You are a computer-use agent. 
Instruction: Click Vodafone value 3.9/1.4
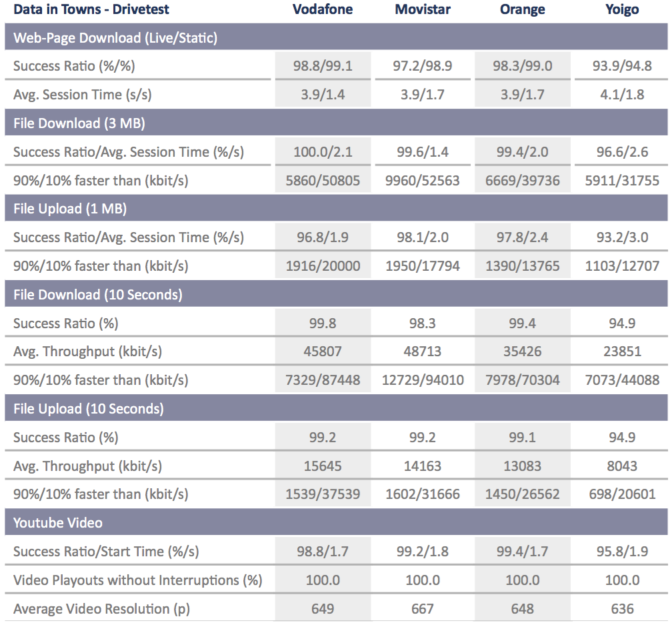[x=323, y=94]
